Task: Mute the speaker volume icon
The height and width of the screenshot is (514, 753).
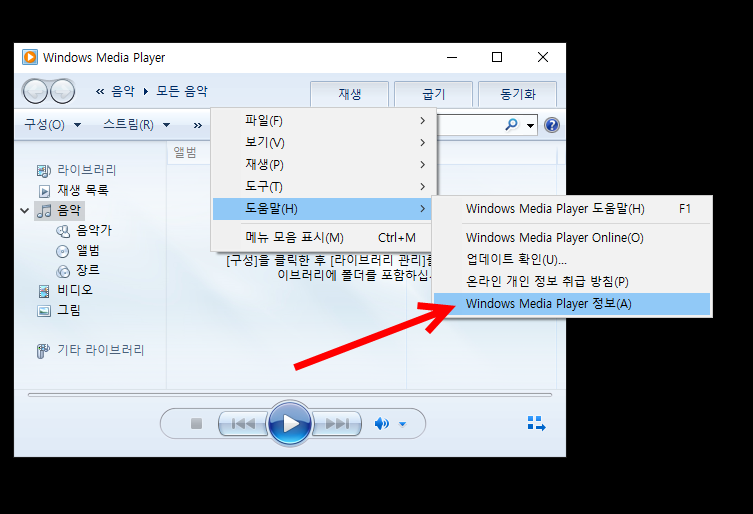Action: click(381, 424)
